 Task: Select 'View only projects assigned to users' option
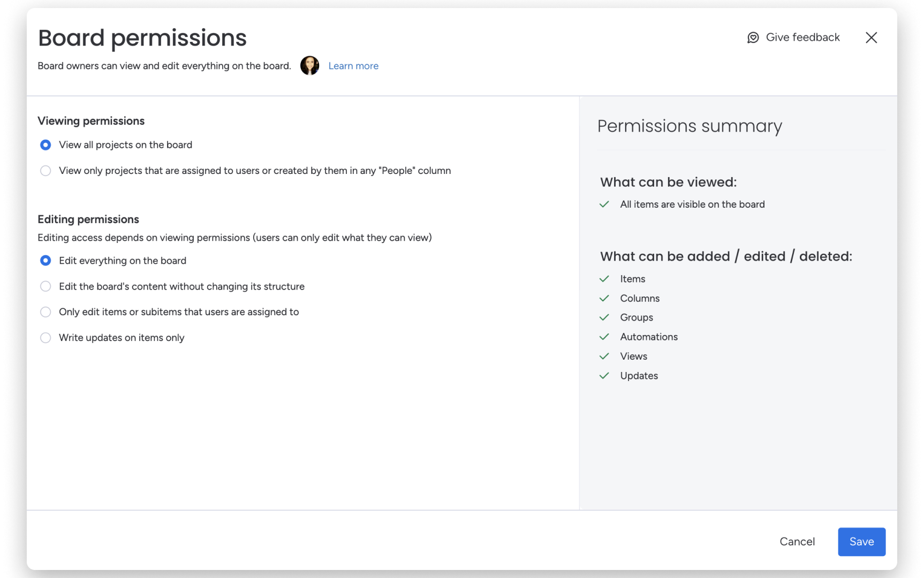(x=46, y=170)
